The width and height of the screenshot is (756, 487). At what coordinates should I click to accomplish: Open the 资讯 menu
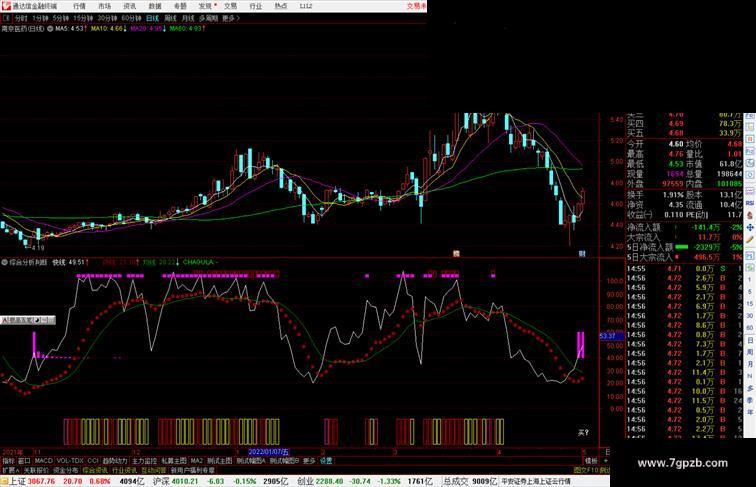129,6
